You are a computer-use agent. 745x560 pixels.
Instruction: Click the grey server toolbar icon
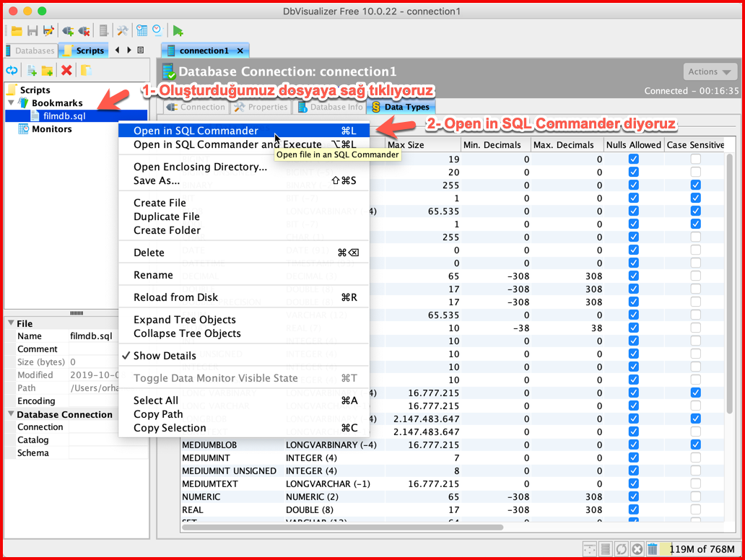103,31
